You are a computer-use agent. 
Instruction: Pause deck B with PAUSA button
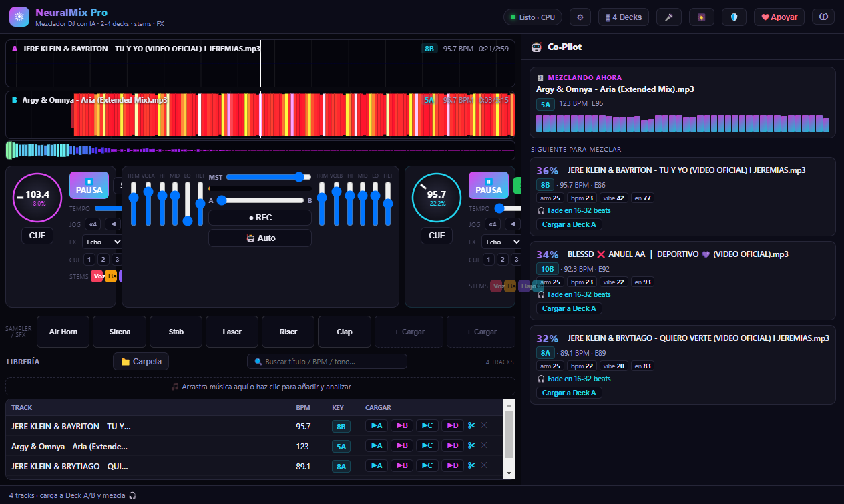[x=489, y=185]
